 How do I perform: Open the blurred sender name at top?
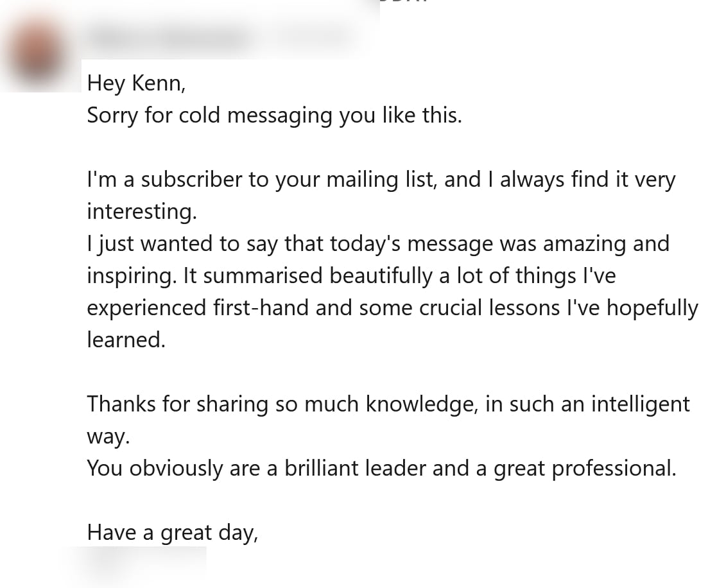click(x=167, y=37)
